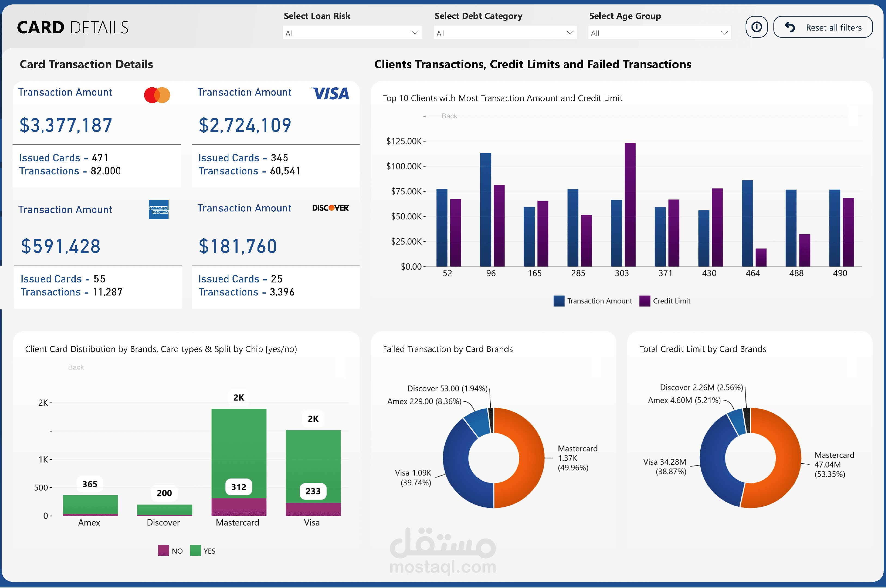886x588 pixels.
Task: Click the Discover 2.26M (2.56%) label
Action: tap(701, 387)
